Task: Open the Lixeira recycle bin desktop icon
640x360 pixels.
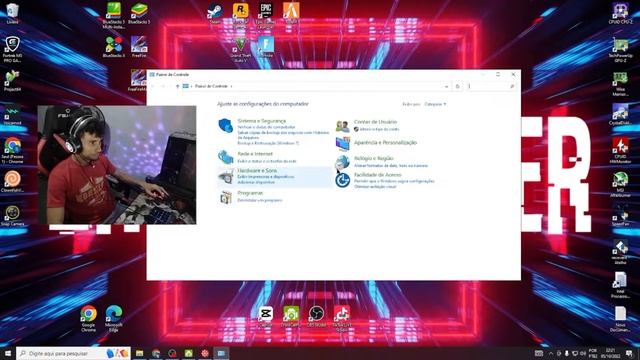Action: tap(12, 13)
